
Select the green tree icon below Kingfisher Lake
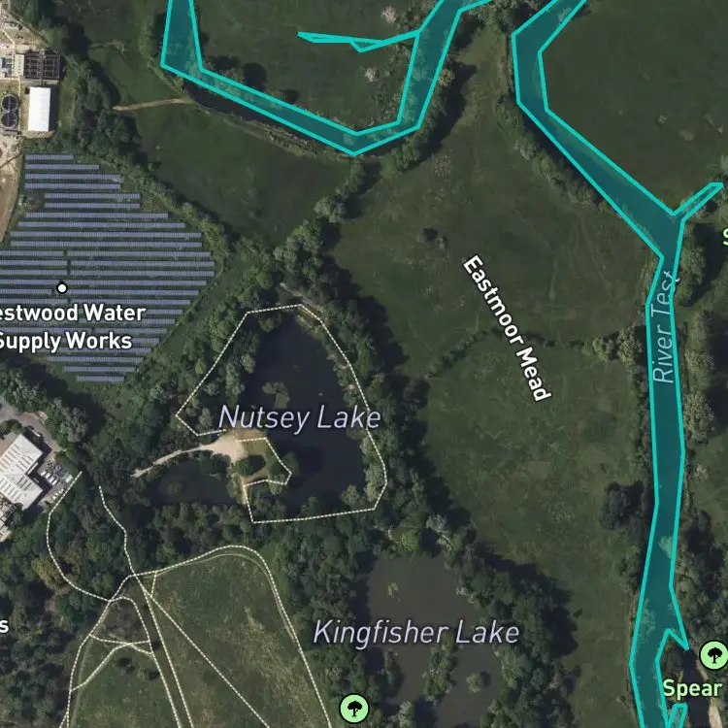point(354,709)
